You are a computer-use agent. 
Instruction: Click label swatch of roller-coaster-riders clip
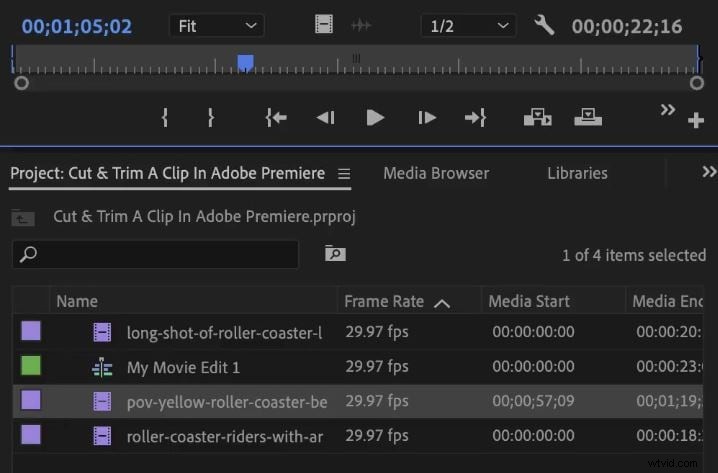click(31, 435)
